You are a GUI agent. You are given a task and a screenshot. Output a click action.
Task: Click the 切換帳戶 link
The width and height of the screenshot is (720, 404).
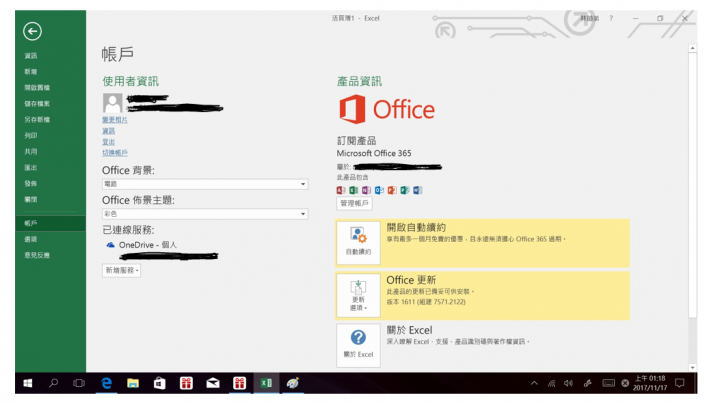tap(115, 153)
